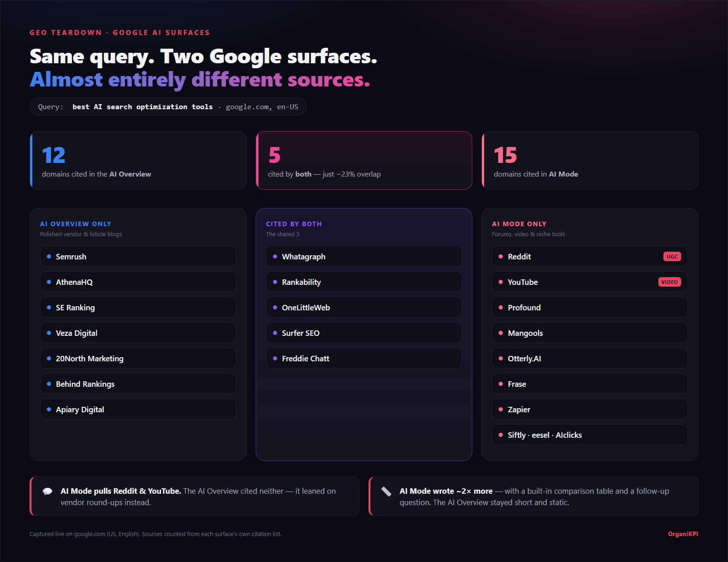
Task: Click the pencil icon beside AI Mode wrote
Action: click(x=386, y=491)
